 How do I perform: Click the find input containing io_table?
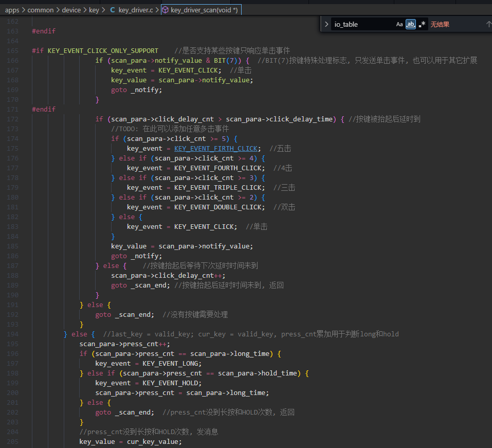(x=363, y=24)
